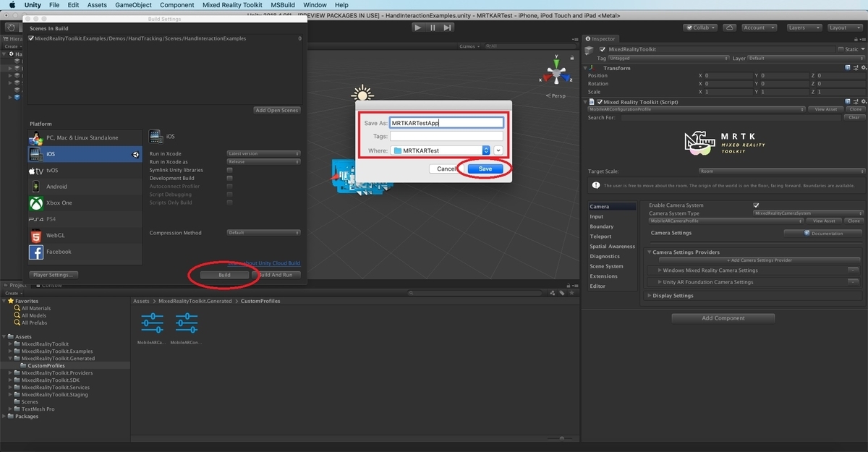Click the scene orientation gizmo
This screenshot has width=868, height=452.
(x=556, y=74)
